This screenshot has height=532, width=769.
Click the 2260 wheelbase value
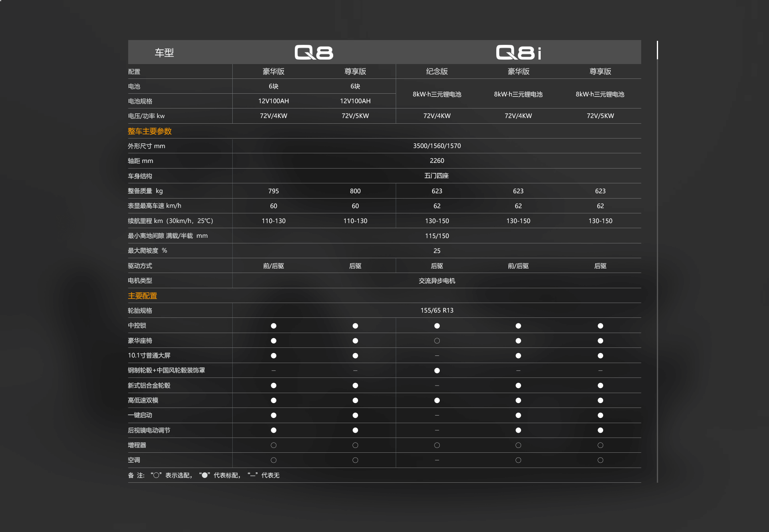pyautogui.click(x=437, y=161)
